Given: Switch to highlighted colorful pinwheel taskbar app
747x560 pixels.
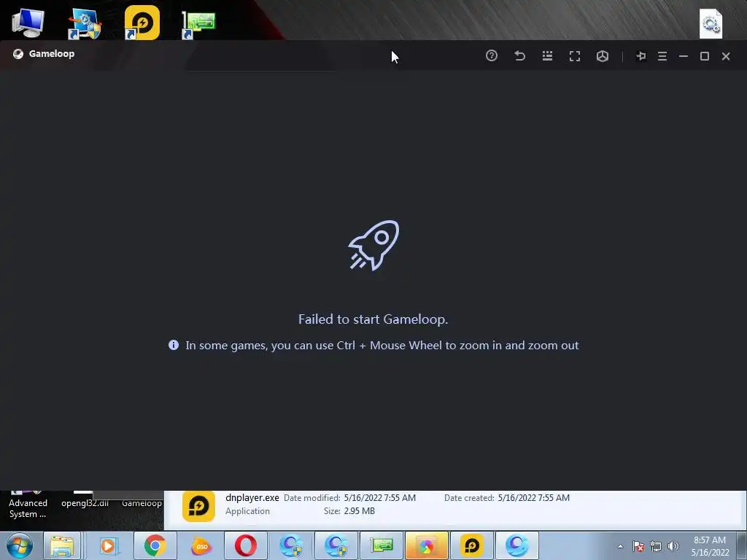Looking at the screenshot, I should pyautogui.click(x=426, y=545).
